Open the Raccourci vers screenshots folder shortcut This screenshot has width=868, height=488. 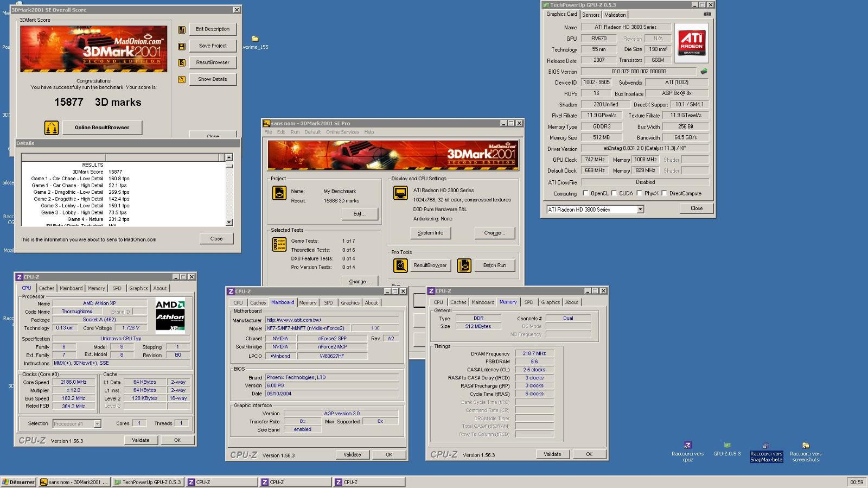tap(806, 452)
